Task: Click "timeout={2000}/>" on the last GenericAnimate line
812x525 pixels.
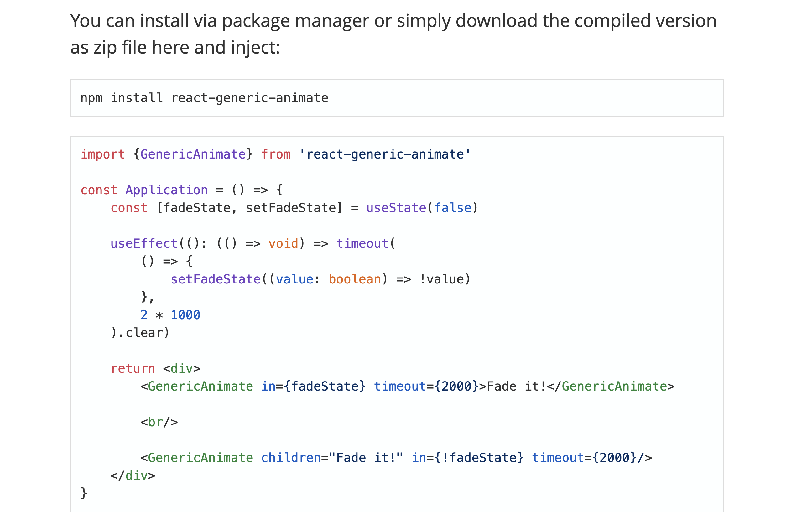Action: click(x=591, y=458)
